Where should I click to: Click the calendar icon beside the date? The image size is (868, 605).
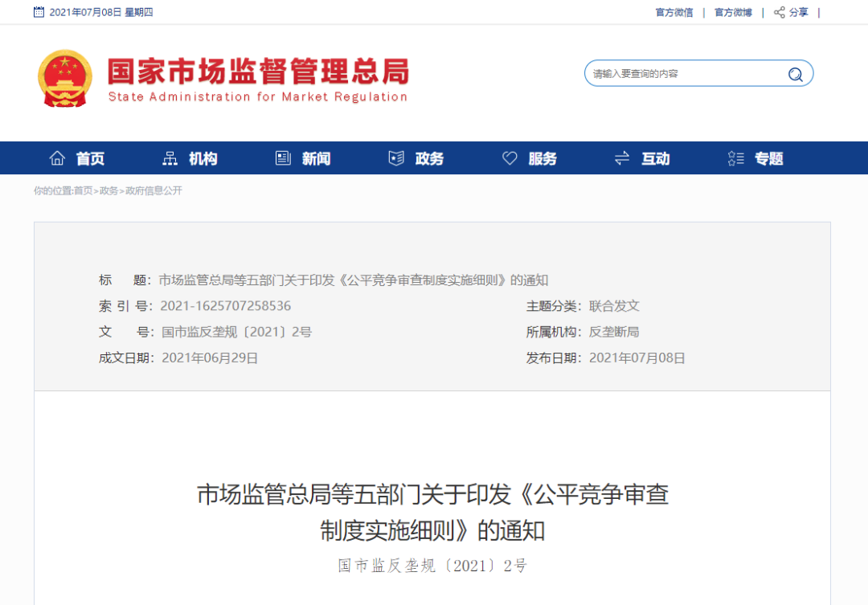coord(39,12)
